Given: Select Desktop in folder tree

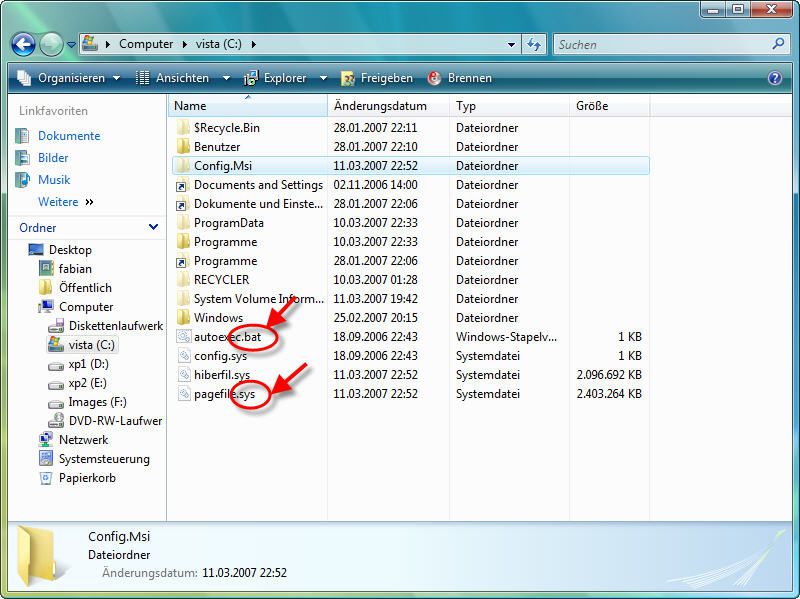Looking at the screenshot, I should pyautogui.click(x=70, y=249).
